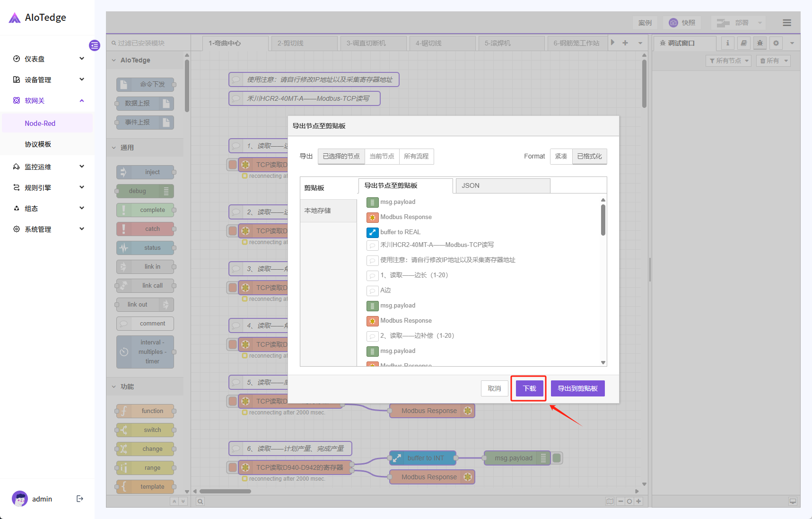Open the info tab icon in right panel

point(728,43)
